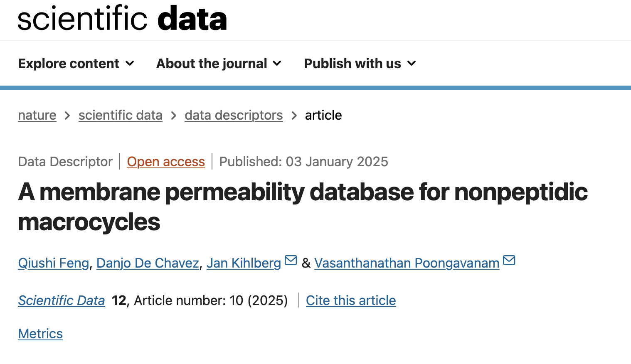Expand the About the journal chevron
The width and height of the screenshot is (631, 364).
(277, 64)
